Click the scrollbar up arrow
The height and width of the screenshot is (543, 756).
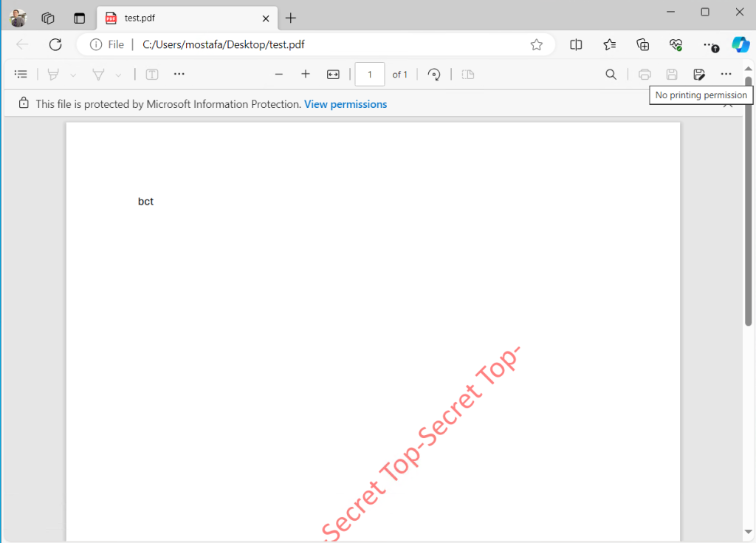click(x=749, y=69)
